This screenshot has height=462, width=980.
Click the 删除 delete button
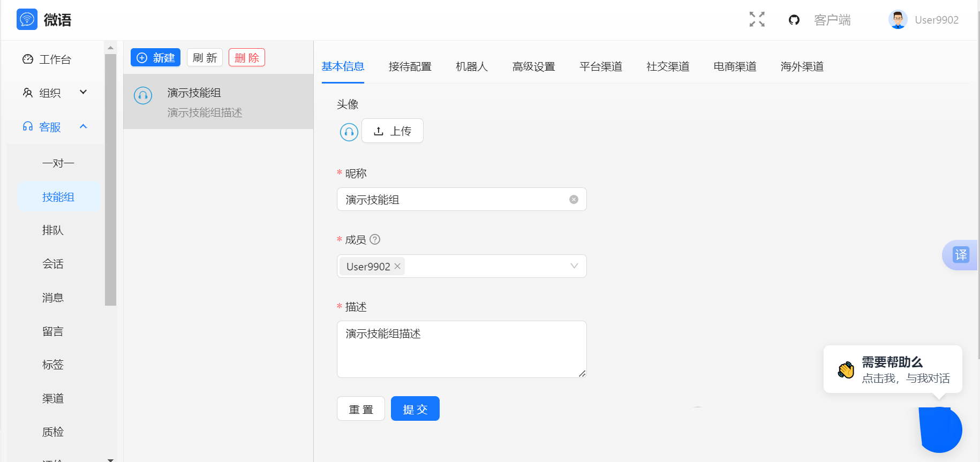[x=247, y=57]
